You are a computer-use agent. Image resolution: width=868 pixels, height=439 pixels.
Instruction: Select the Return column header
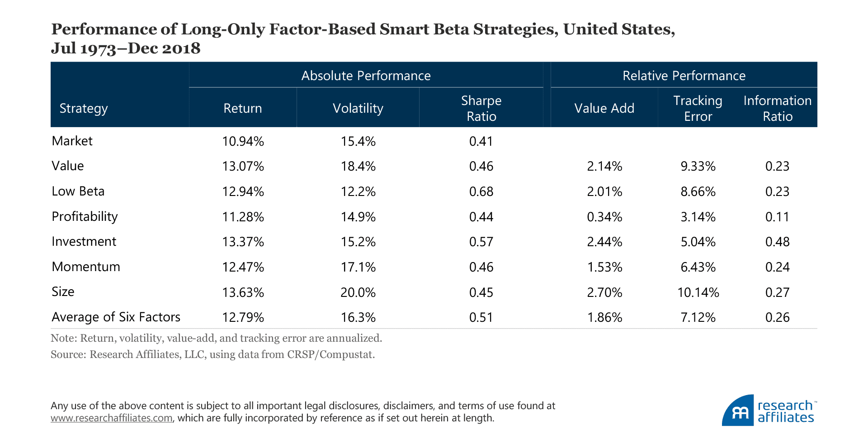pos(242,109)
